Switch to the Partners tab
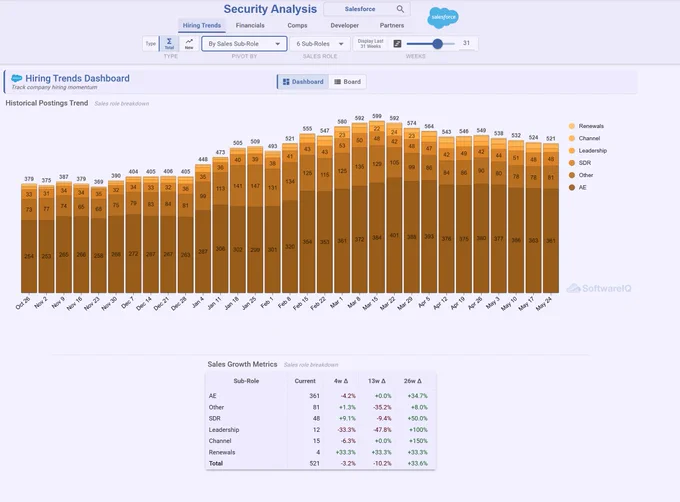The height and width of the screenshot is (502, 680). click(392, 25)
